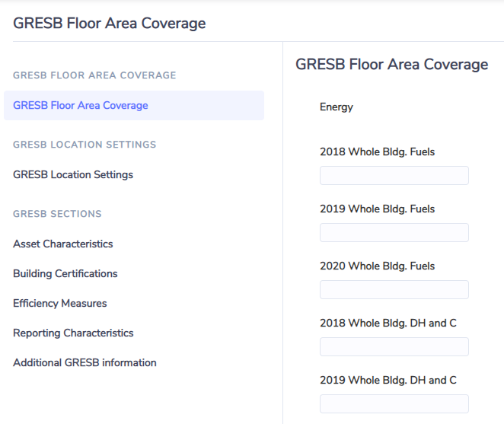504x424 pixels.
Task: Focus the 2018 Whole Bldg. Fuels field
Action: click(394, 176)
